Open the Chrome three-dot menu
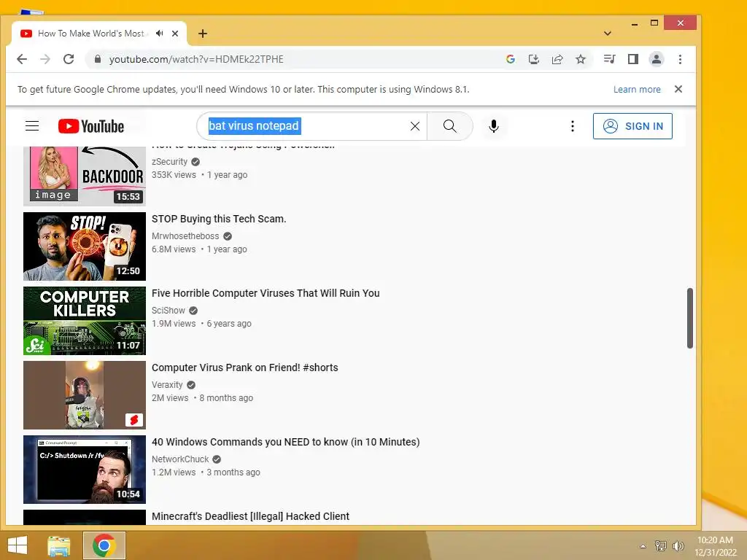Screen dimensions: 747x560 (x=680, y=59)
